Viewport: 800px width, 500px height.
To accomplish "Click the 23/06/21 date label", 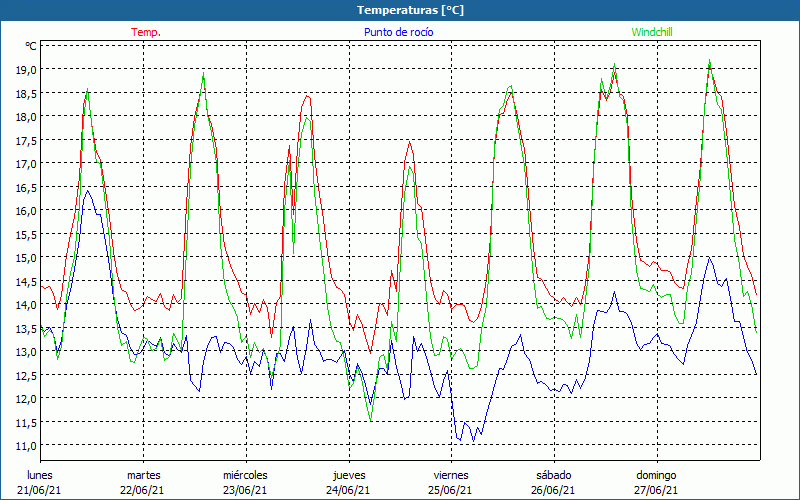I will click(245, 490).
